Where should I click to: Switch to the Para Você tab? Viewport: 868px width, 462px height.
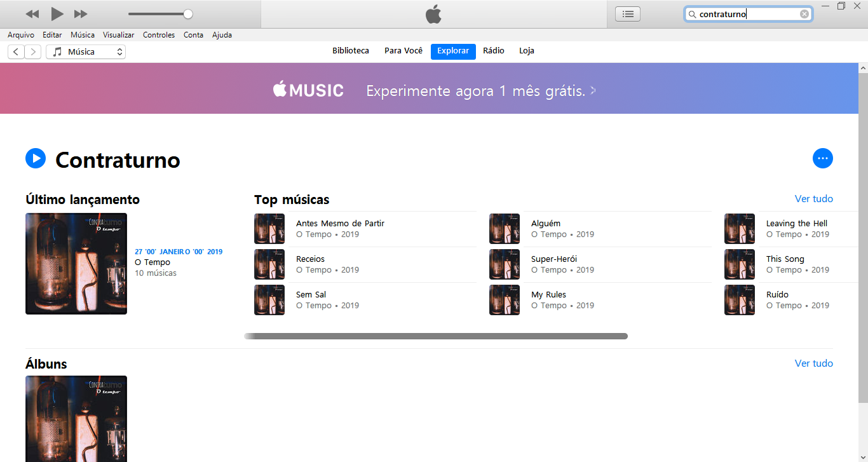click(x=403, y=51)
